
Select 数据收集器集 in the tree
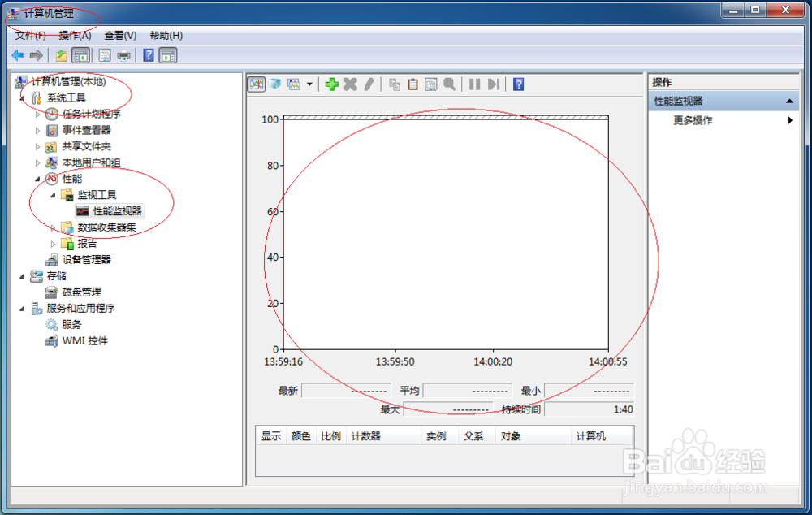pyautogui.click(x=106, y=227)
